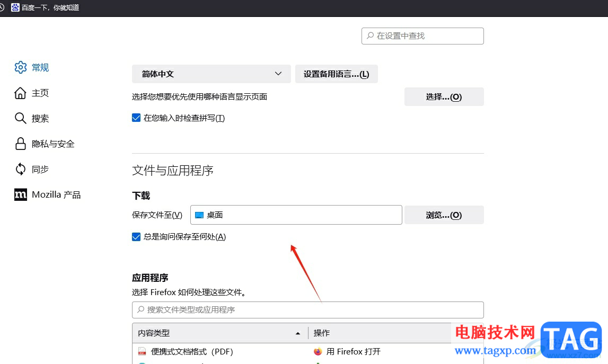Click the 浏览 button for download location
608x364 pixels.
[x=444, y=215]
